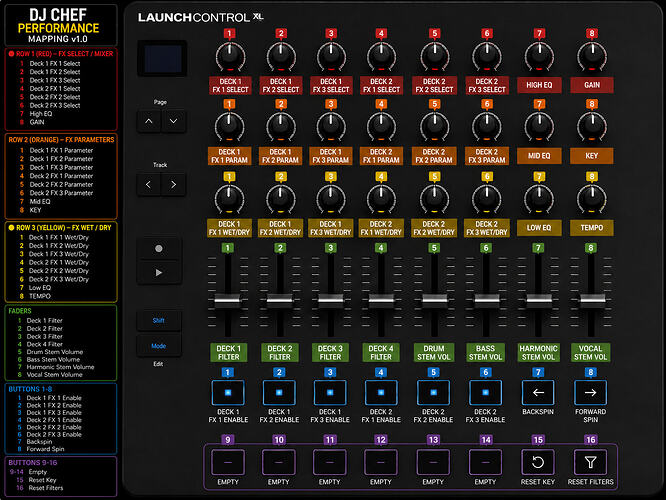Screen dimensions: 666x500
Task: Click the empty pad numbered 11
Action: click(330, 462)
